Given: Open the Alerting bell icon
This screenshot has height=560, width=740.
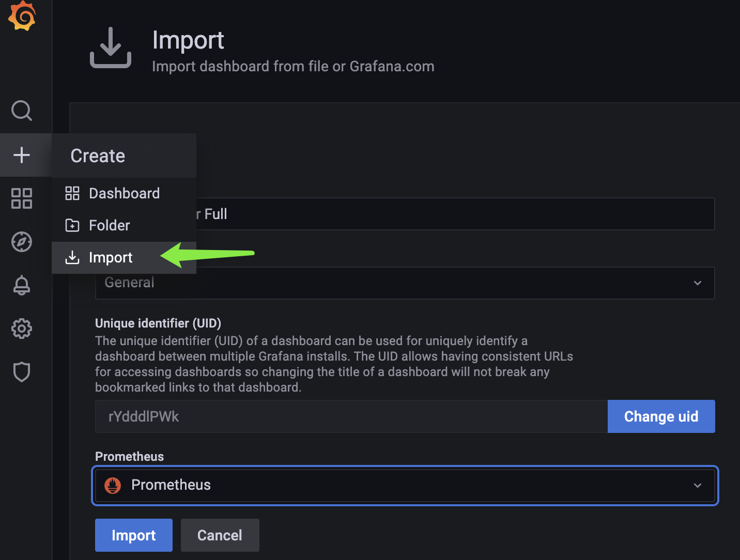Looking at the screenshot, I should point(22,285).
